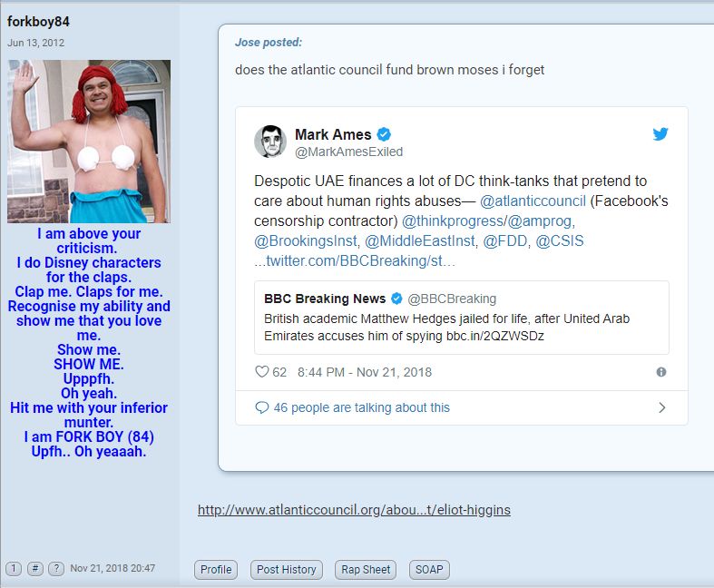Click the BBC Breaking News account name
Screen dimensions: 714x588
[325, 299]
